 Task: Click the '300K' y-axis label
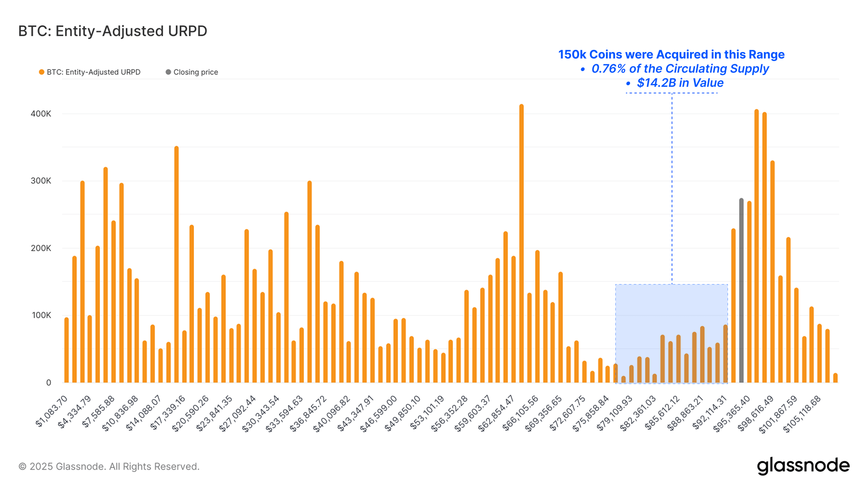41,181
